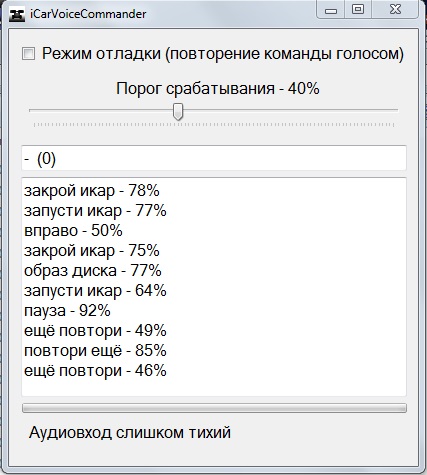Click the iCarVoiceCommander title bar icon

[x=17, y=15]
